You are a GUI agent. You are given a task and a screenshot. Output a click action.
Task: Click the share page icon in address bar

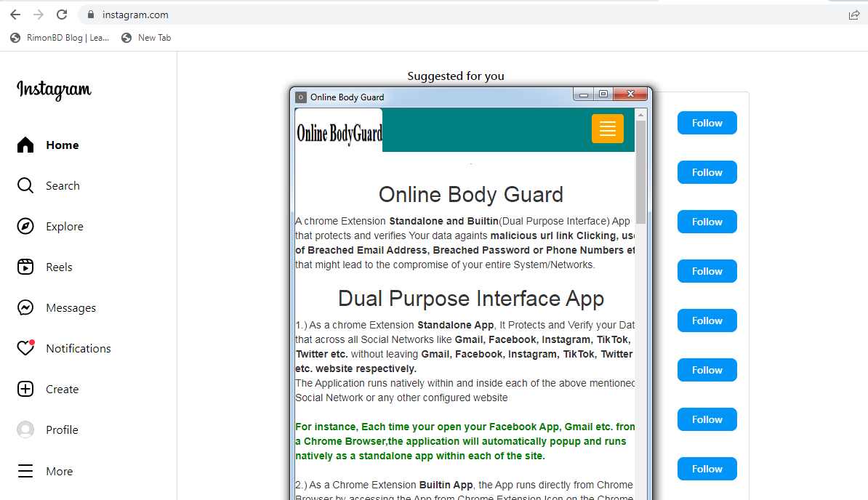click(854, 15)
